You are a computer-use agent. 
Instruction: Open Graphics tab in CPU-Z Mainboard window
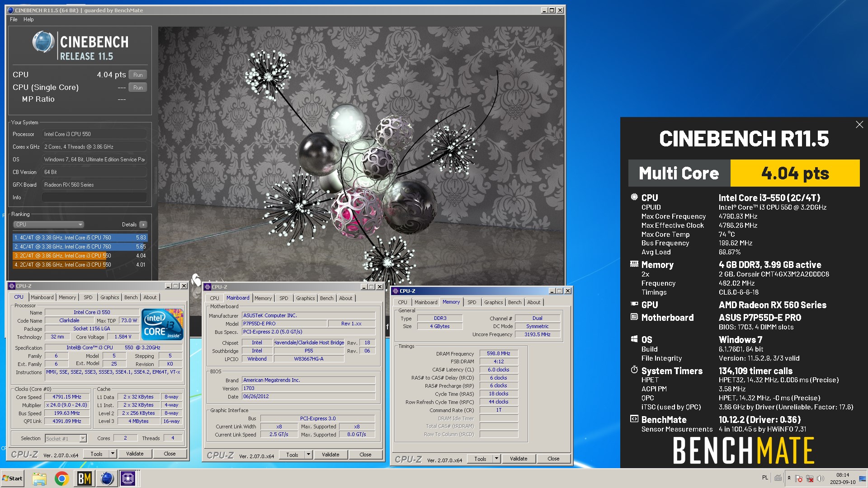click(306, 298)
